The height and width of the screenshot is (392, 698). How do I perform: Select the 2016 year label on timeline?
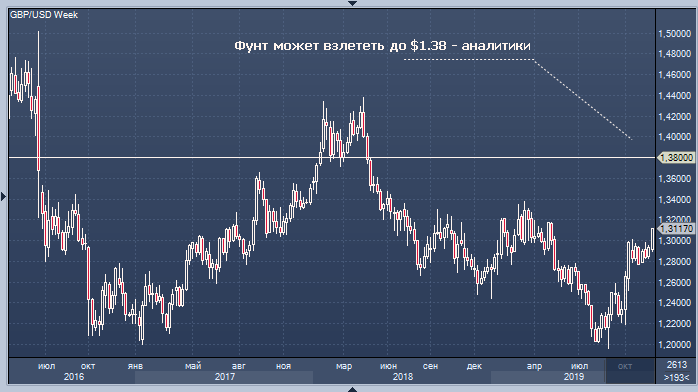74,377
